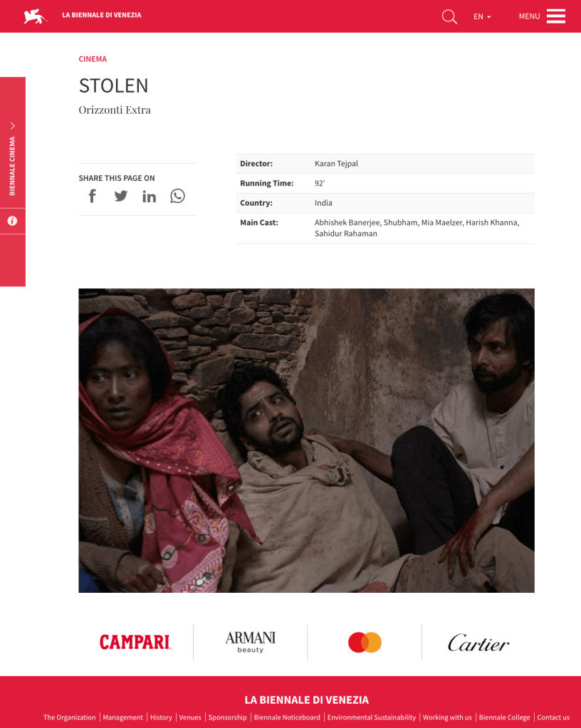Open the Sponsorship footer link
This screenshot has width=581, height=728.
coord(228,717)
